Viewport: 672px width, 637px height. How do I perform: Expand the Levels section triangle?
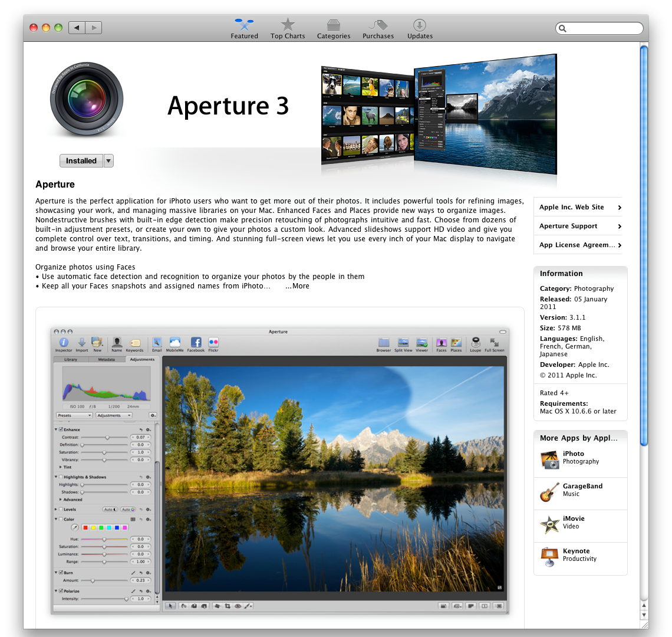point(56,510)
